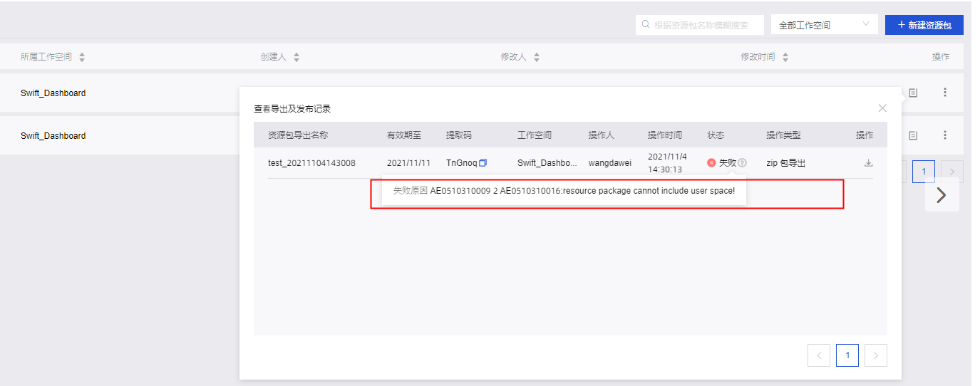Close the export and publish records dialog
Image resolution: width=980 pixels, height=386 pixels.
click(x=882, y=108)
